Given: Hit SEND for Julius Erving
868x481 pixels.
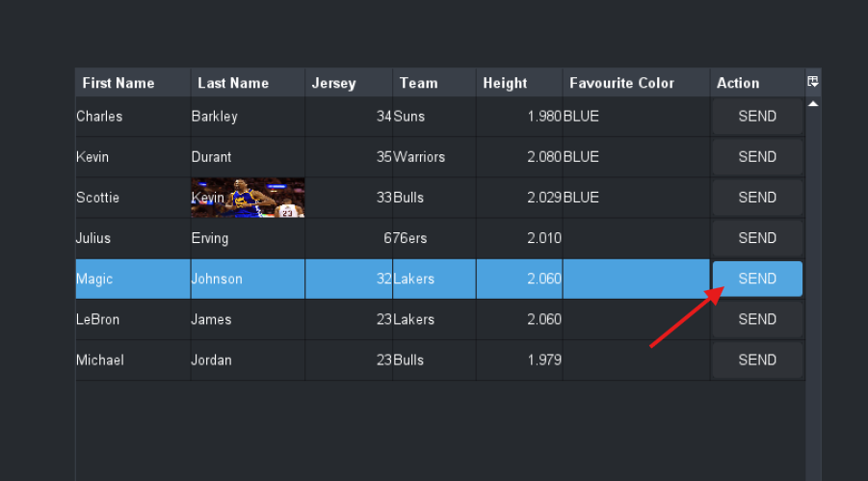Looking at the screenshot, I should pos(757,238).
